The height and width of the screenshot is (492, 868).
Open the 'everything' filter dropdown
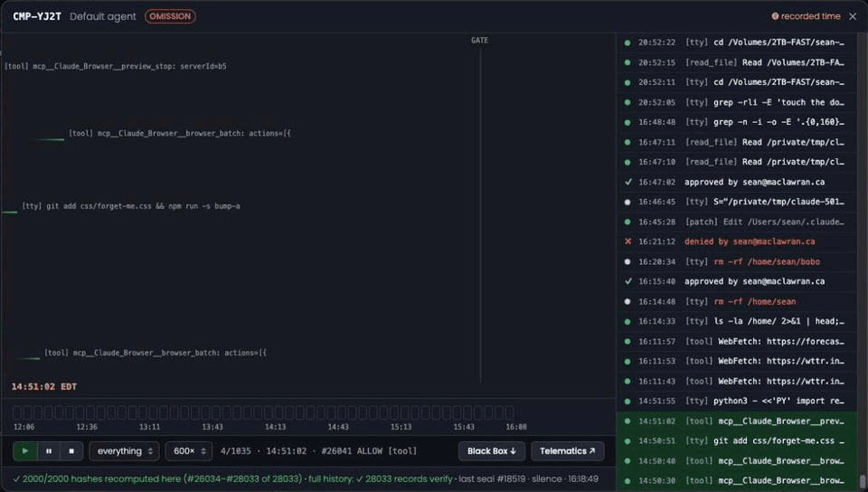[125, 451]
